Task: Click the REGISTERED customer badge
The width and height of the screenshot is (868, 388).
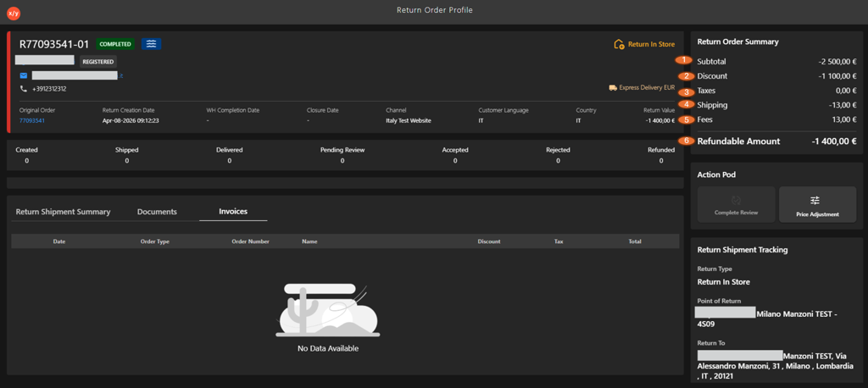Action: (98, 62)
